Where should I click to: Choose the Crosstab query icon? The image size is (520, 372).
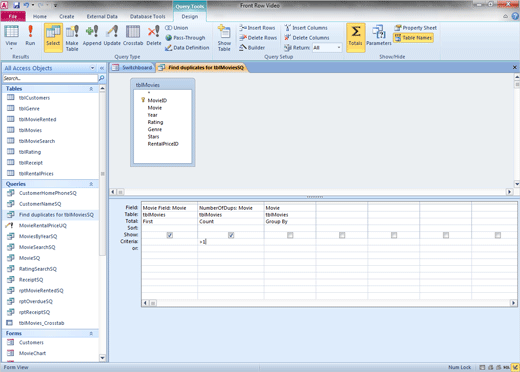[133, 35]
